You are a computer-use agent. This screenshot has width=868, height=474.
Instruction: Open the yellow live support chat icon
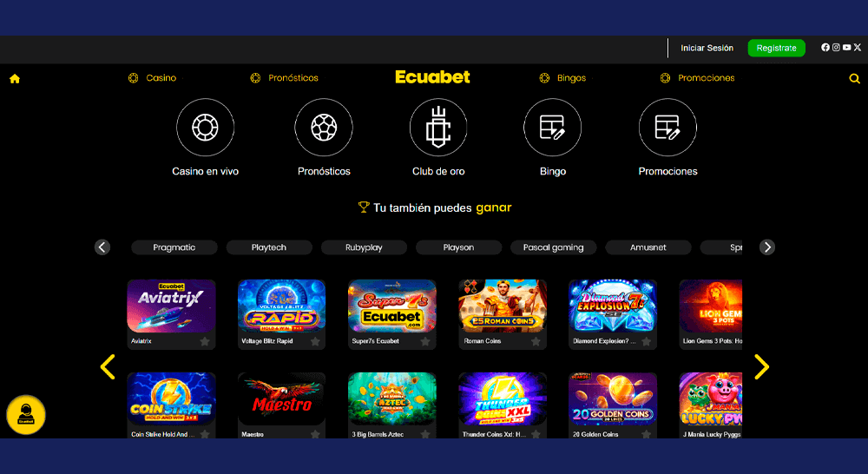(x=26, y=415)
